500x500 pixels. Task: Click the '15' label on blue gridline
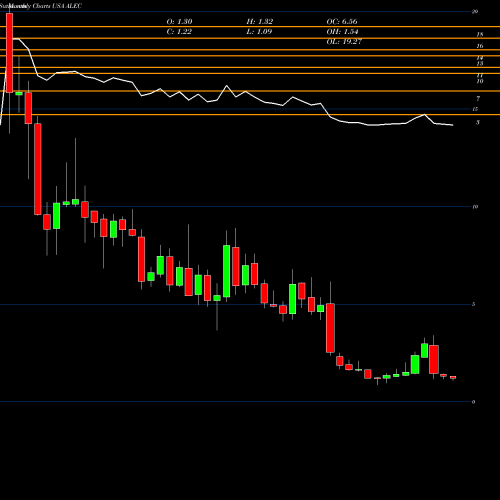(x=475, y=109)
